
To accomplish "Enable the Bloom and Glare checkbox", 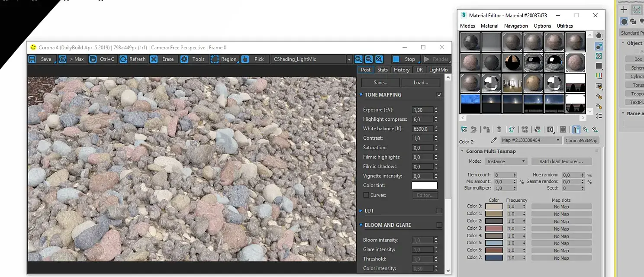I will pos(439,225).
